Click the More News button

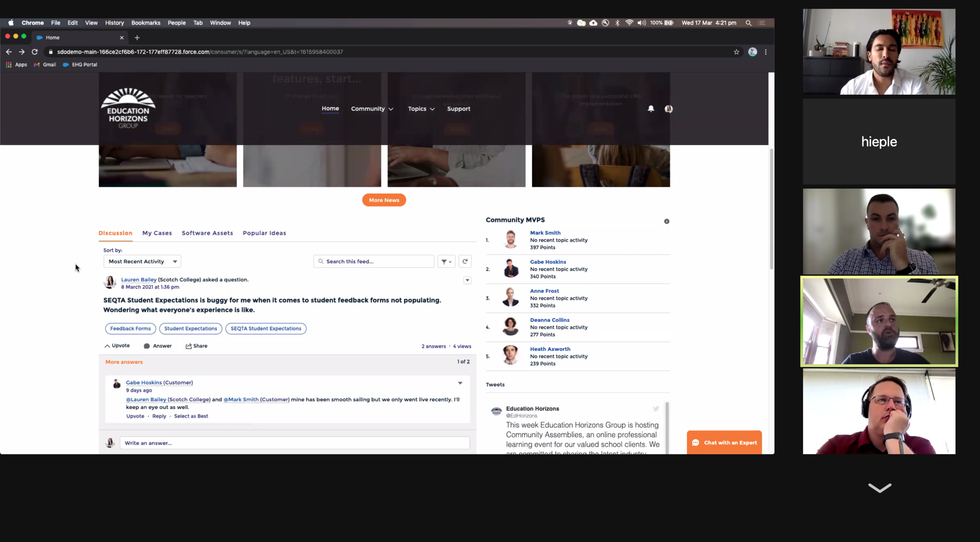click(x=384, y=200)
